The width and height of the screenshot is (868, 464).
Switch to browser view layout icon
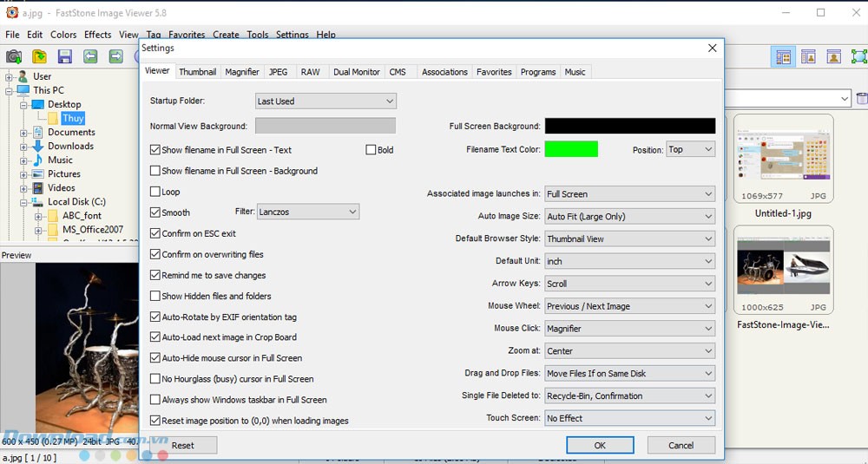tap(784, 57)
